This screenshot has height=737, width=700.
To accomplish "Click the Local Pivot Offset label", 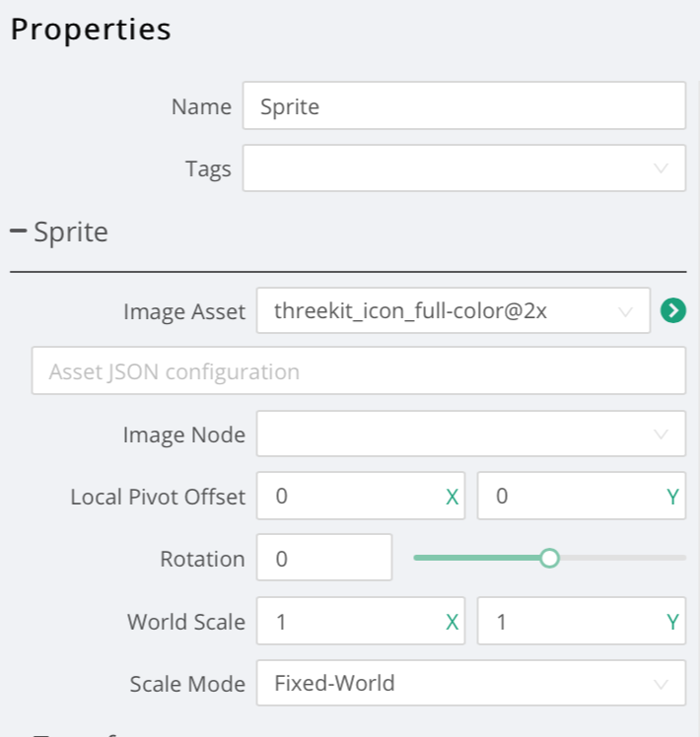I will click(x=158, y=497).
